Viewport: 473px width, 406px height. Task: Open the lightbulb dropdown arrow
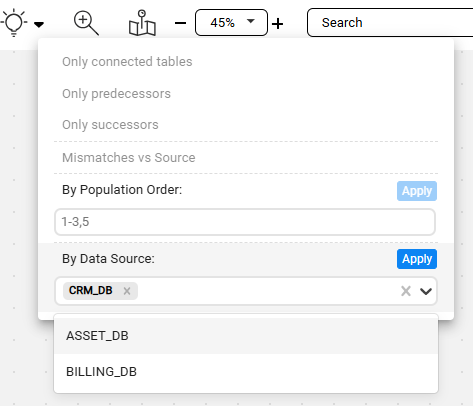(39, 24)
